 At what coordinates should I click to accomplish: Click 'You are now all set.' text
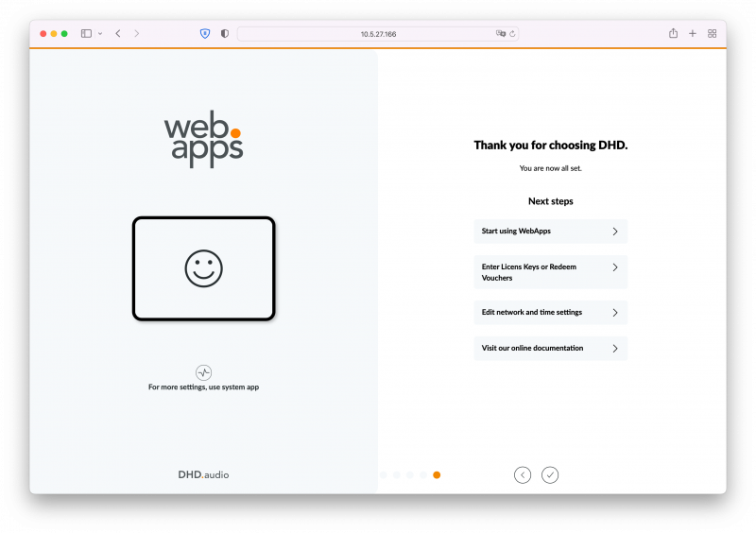tap(551, 168)
